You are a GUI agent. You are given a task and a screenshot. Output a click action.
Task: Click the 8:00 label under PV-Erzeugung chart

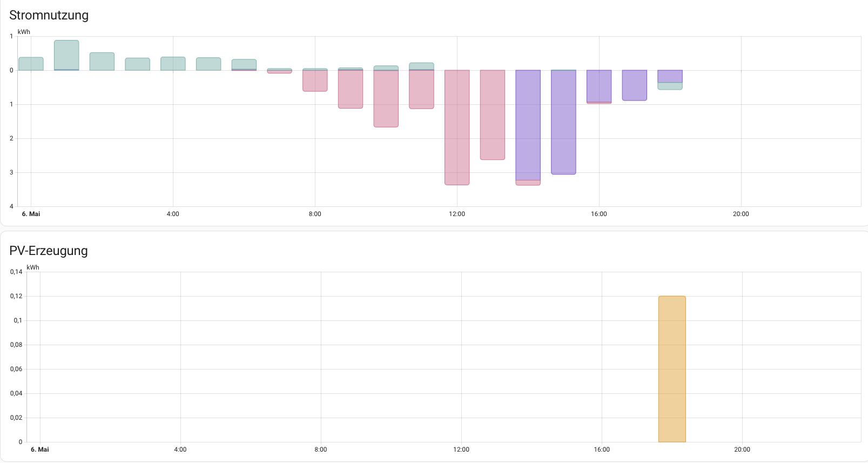[x=321, y=449]
